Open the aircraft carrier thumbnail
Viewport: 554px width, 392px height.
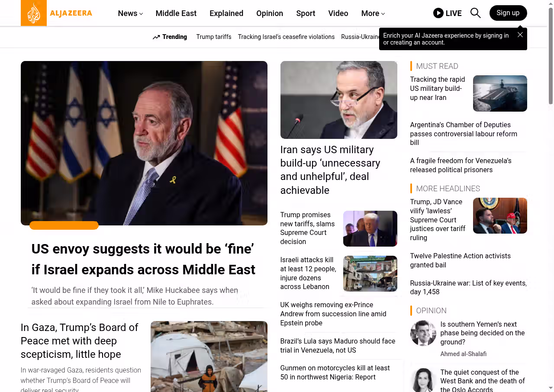coord(500,93)
